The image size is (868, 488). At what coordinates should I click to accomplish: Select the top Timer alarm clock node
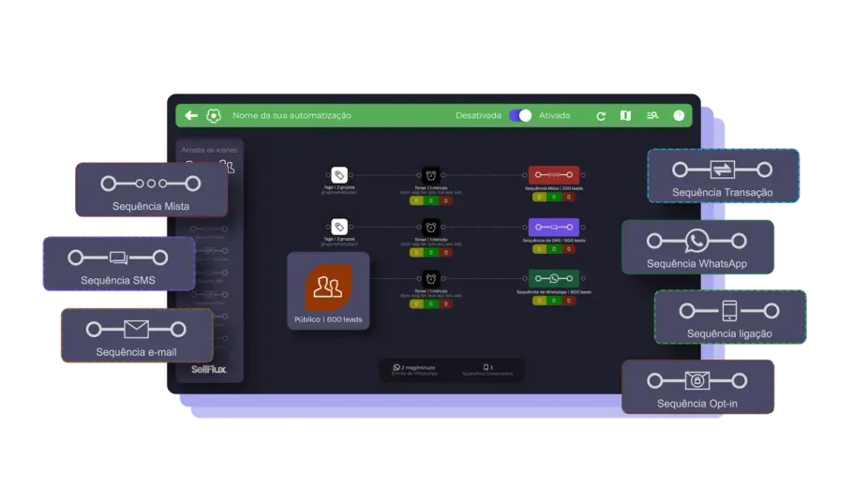tap(430, 175)
